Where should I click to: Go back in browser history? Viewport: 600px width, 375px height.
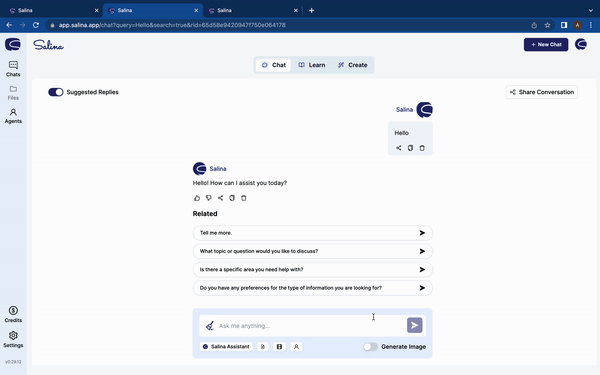pyautogui.click(x=9, y=25)
